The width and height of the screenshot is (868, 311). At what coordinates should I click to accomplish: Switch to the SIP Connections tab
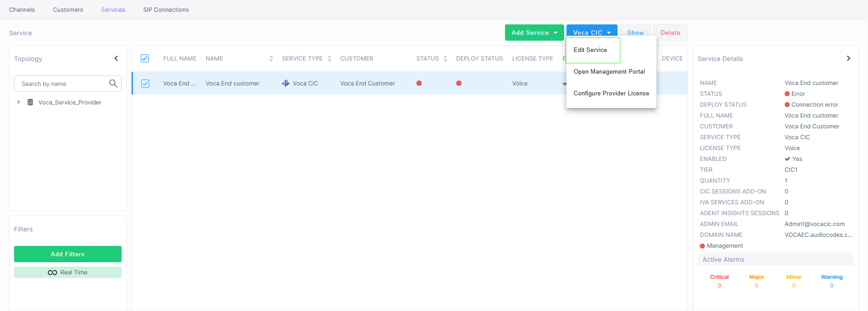[x=166, y=9]
